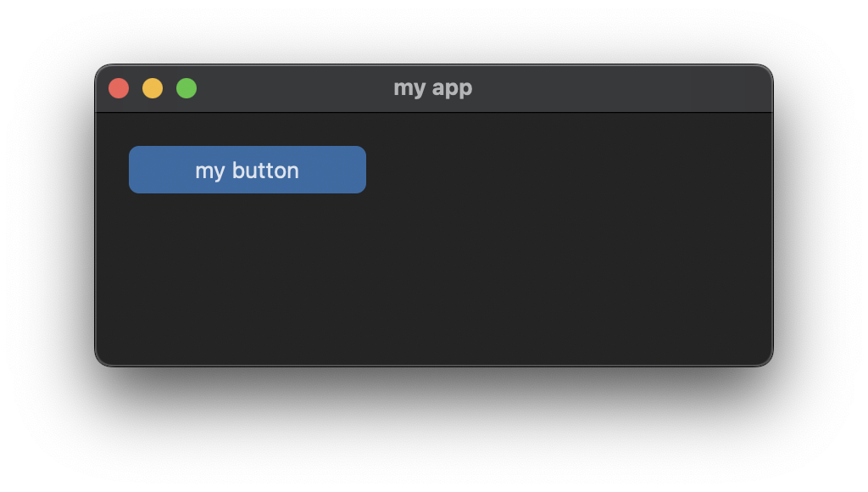Click the yellow minimize circle
868x492 pixels.
pos(152,87)
